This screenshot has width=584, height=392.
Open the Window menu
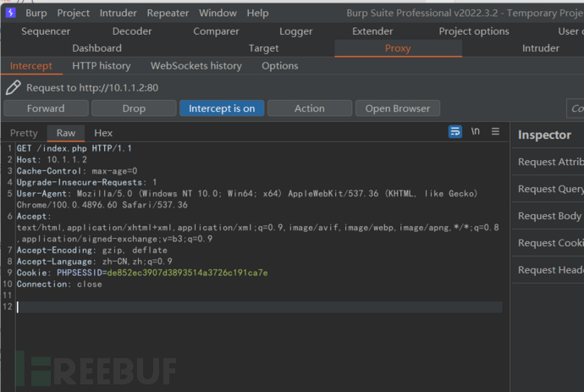[x=218, y=13]
